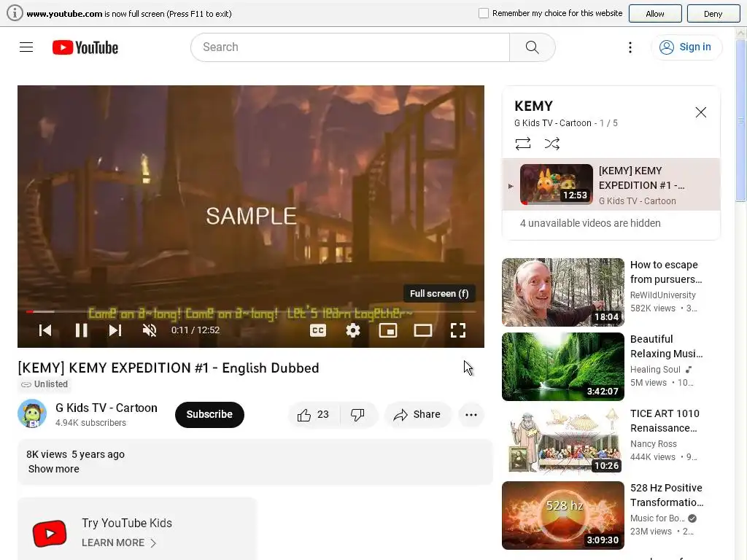Deny full screen for youtube.com
Viewport: 747px width, 560px height.
[713, 14]
